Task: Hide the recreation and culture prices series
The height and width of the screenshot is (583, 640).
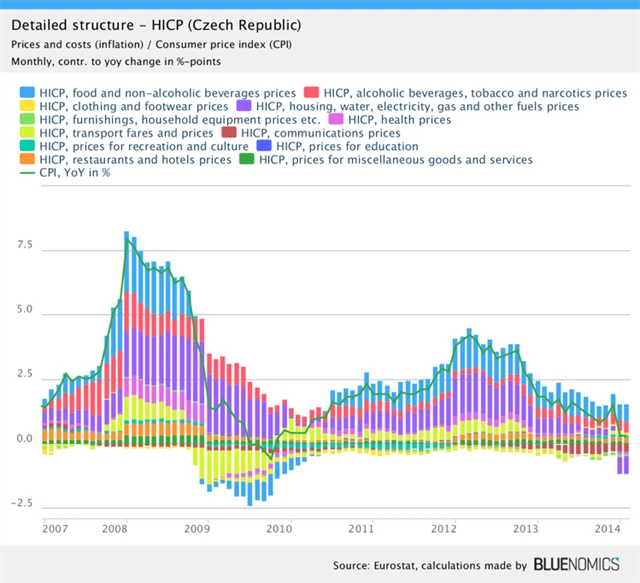Action: tap(27, 146)
